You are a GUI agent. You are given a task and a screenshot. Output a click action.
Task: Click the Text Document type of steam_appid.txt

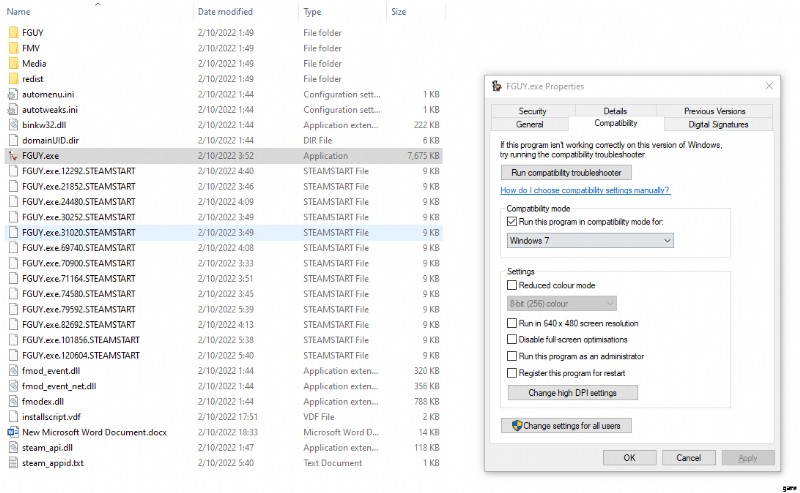333,463
